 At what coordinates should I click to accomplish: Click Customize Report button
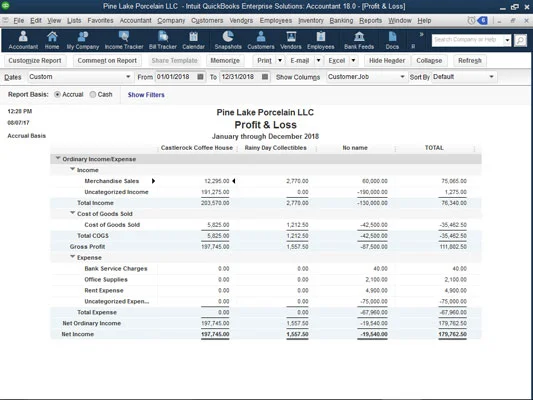(x=35, y=60)
